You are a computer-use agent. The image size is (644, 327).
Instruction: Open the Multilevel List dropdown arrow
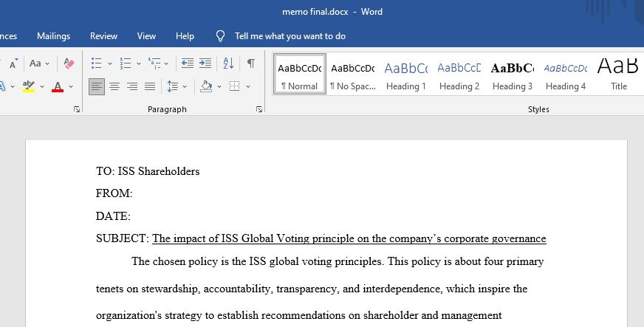tap(166, 63)
